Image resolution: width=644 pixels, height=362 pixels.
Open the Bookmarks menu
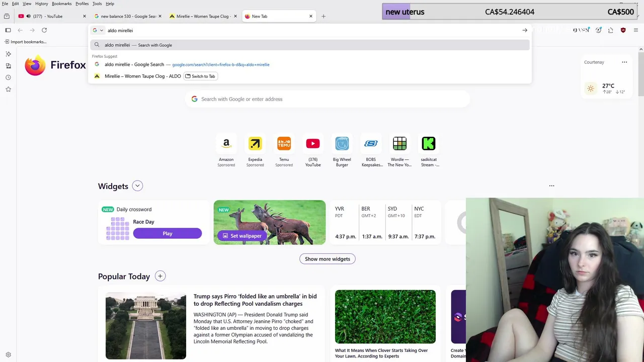tap(62, 4)
